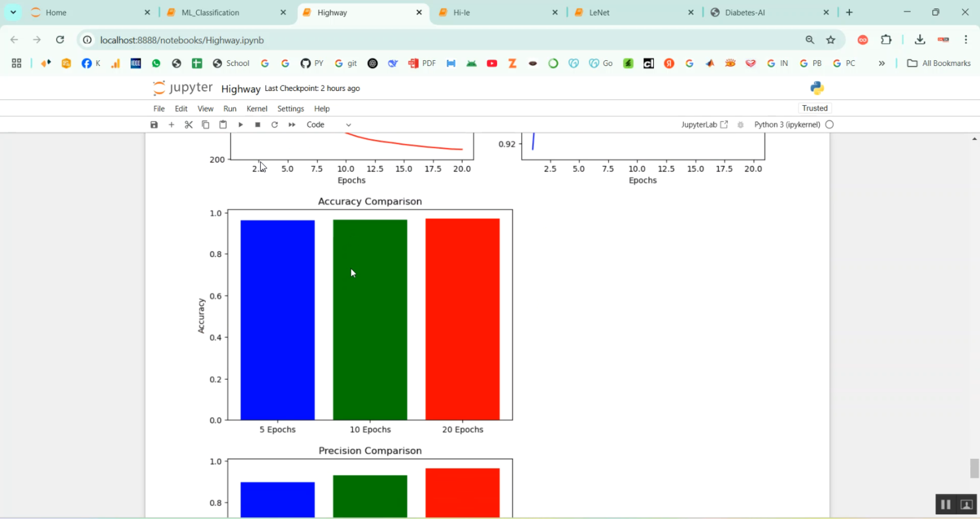The width and height of the screenshot is (980, 519).
Task: Insert a new cell below with plus icon
Action: tap(171, 125)
